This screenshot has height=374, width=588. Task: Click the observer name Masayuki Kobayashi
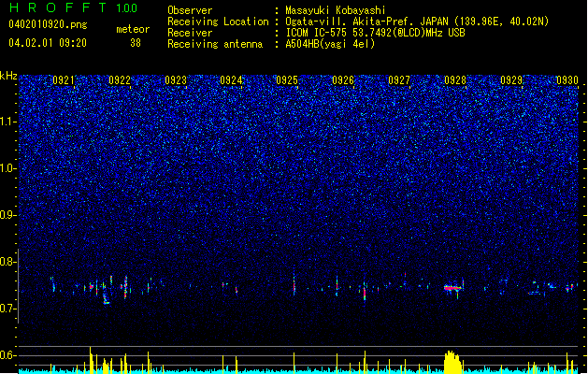336,10
